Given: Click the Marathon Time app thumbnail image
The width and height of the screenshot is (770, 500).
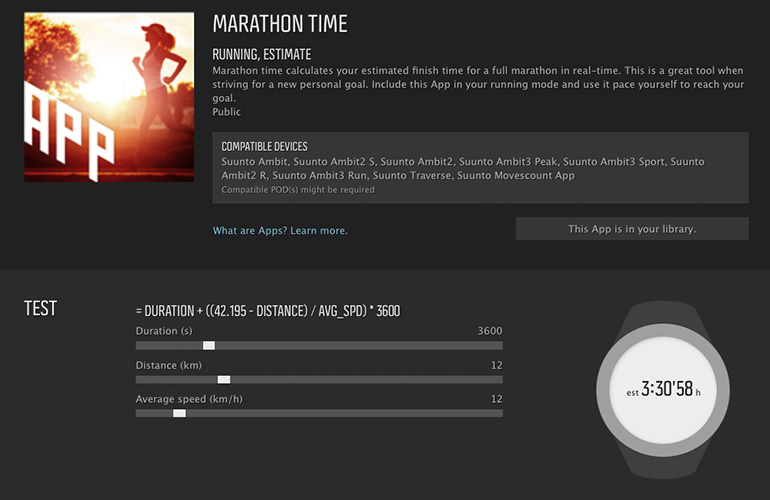Looking at the screenshot, I should (109, 97).
